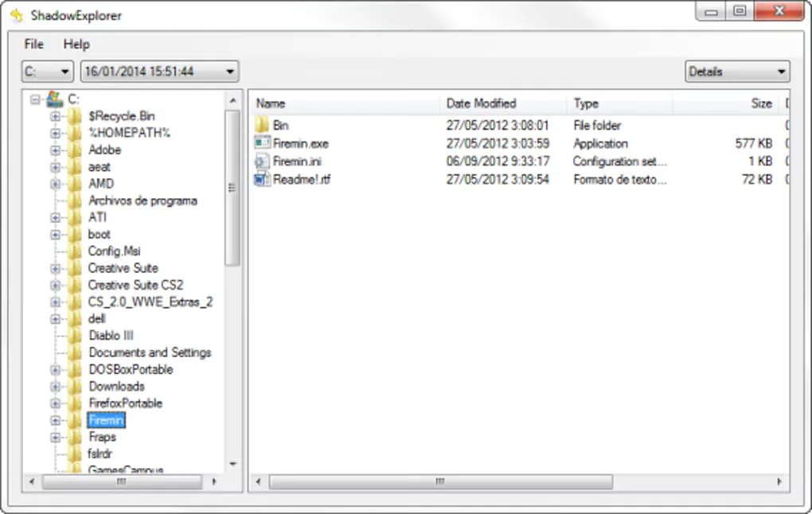This screenshot has height=514, width=812.
Task: Click the CS_2.0_WWE_Extras_2 folder icon
Action: tap(75, 302)
